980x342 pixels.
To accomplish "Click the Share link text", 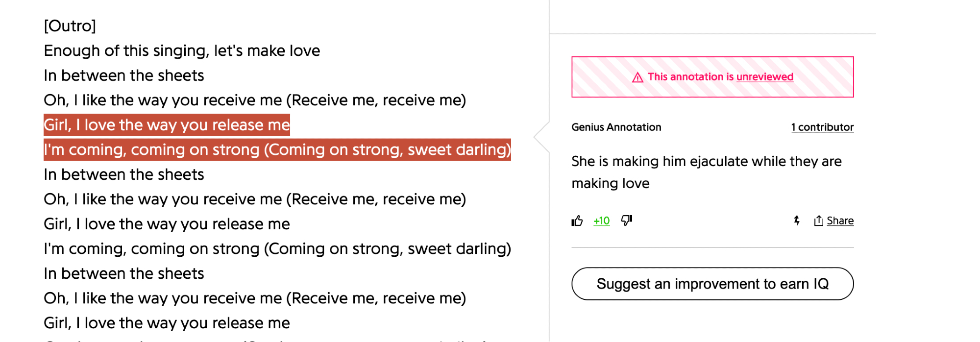I will tap(840, 221).
